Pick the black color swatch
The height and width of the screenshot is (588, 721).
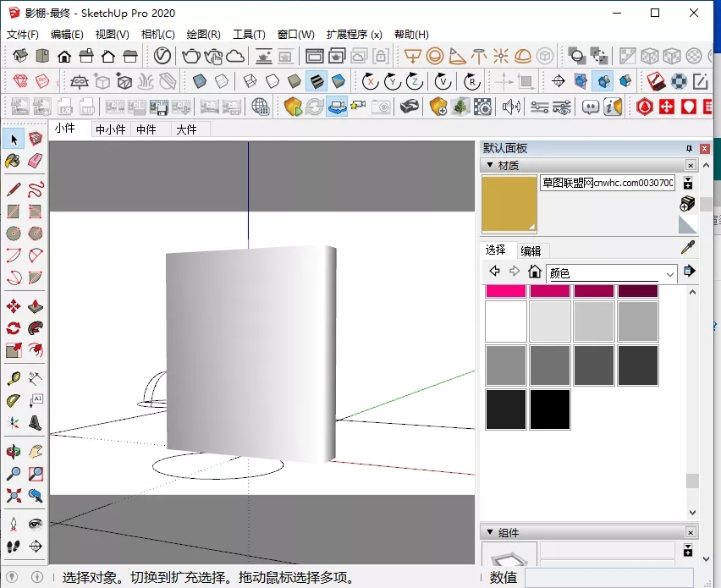[550, 409]
